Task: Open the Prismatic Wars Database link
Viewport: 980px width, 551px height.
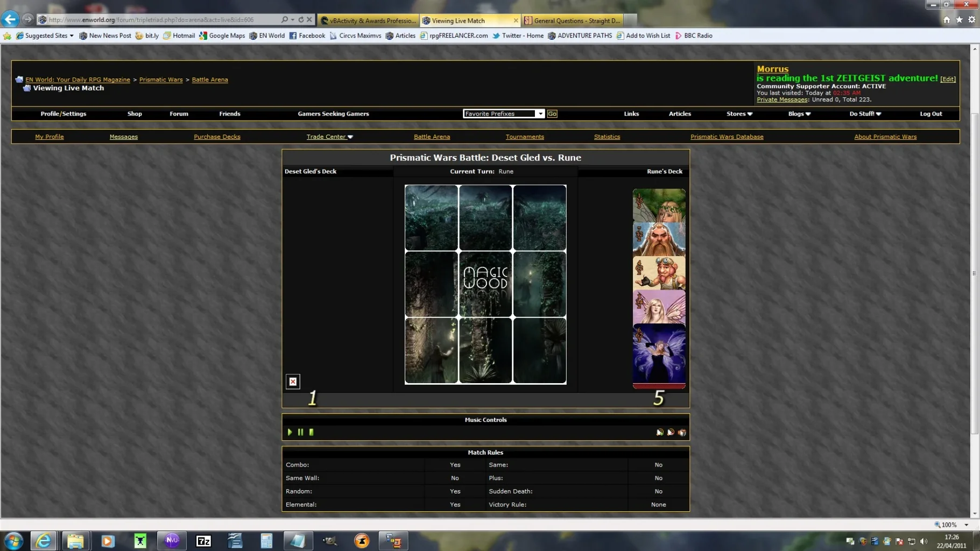Action: pyautogui.click(x=727, y=137)
